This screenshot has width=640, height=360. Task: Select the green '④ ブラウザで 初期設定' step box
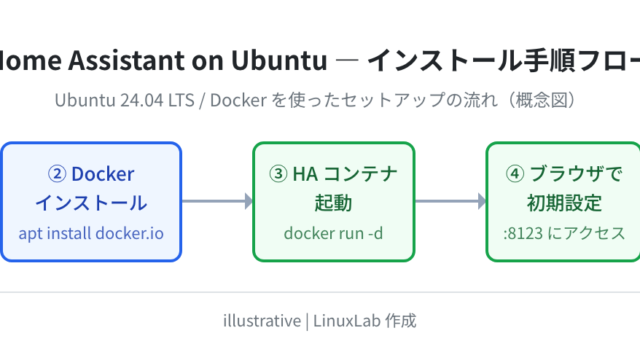click(x=563, y=202)
